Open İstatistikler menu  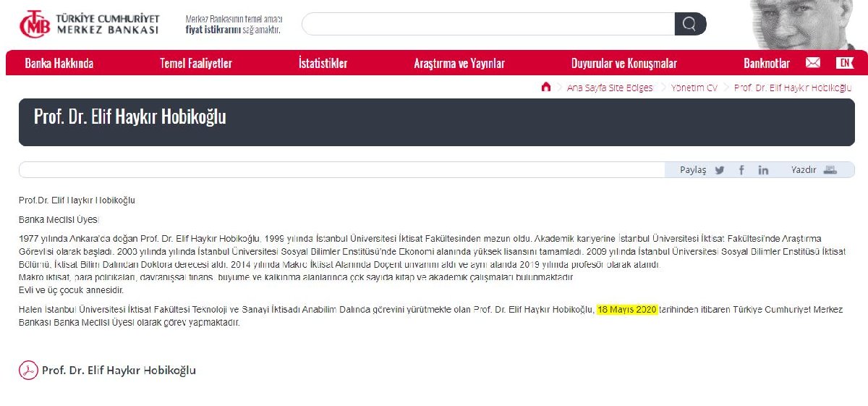coord(323,64)
